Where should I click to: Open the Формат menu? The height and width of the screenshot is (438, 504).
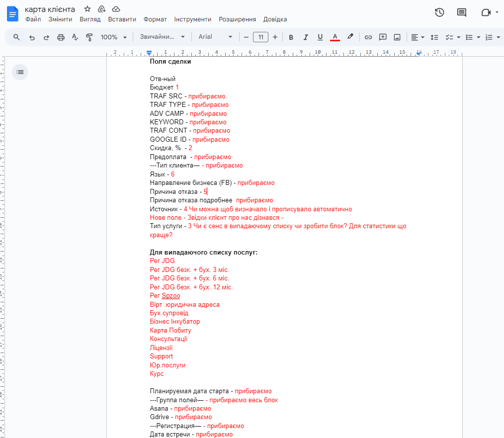click(x=155, y=19)
